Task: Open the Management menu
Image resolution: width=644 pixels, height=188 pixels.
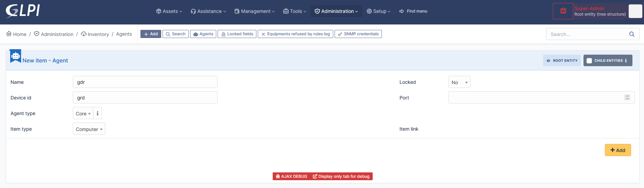Action: [x=254, y=11]
